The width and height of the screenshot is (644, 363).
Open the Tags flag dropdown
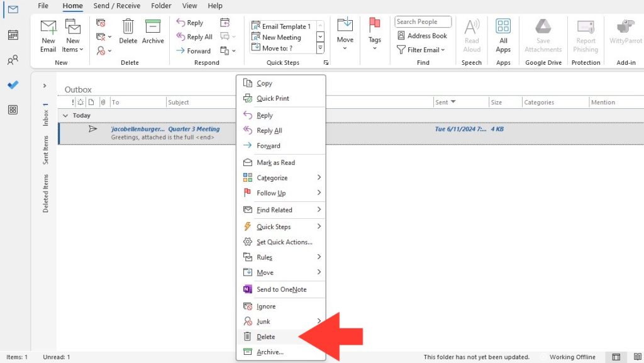point(374,34)
